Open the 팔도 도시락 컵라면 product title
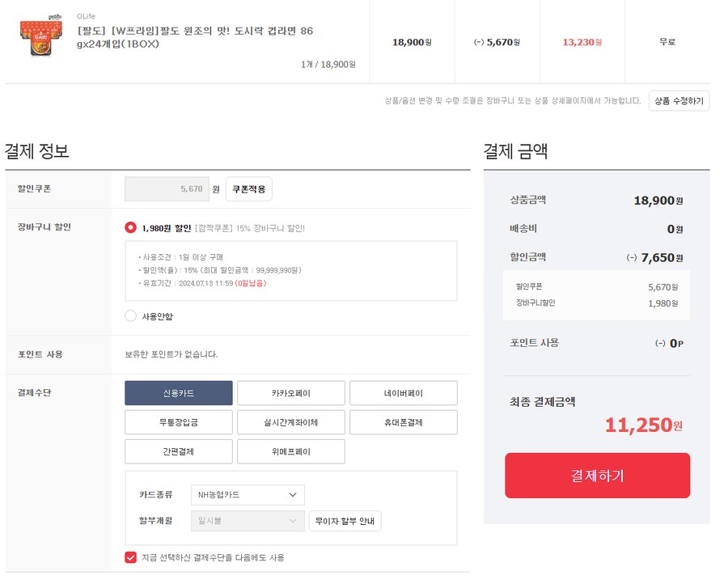Viewport: 728px width, 584px height. point(195,37)
